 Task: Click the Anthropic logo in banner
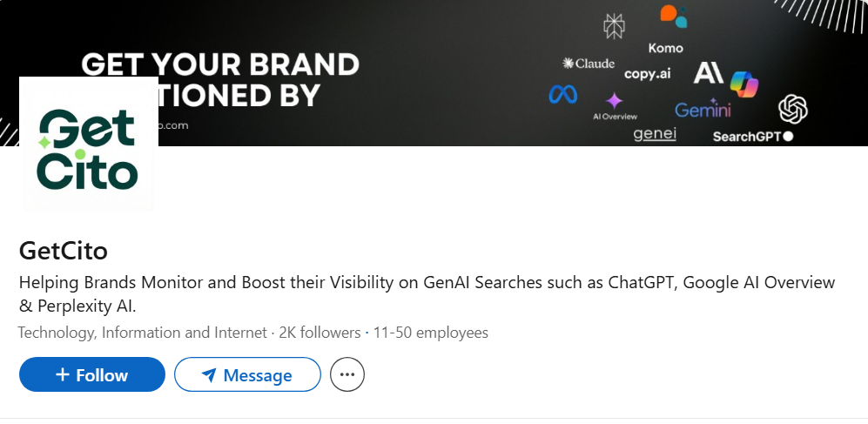[708, 72]
